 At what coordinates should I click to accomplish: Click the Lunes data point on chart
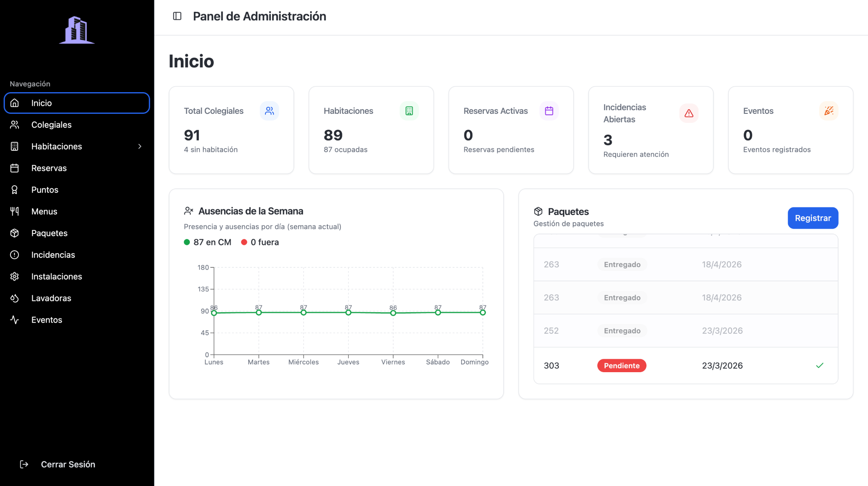214,313
